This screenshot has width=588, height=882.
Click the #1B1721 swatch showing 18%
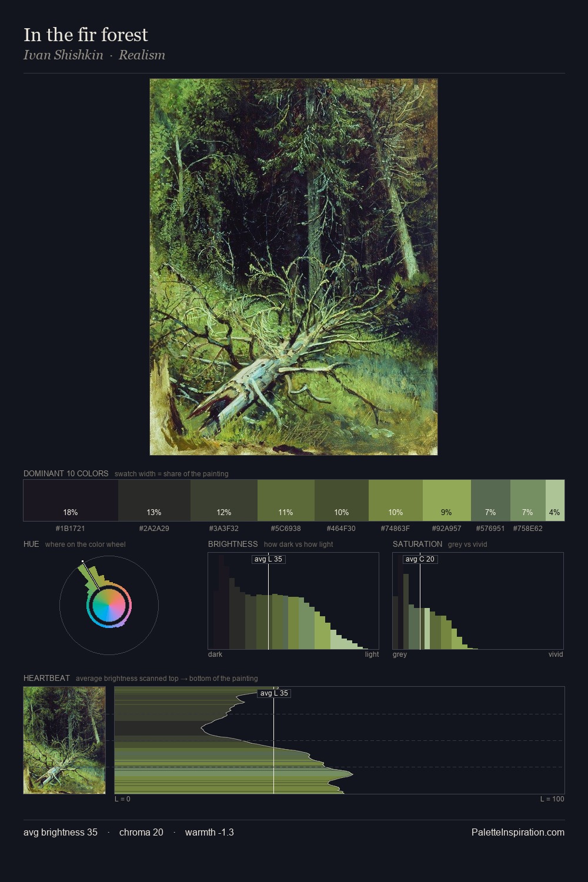pos(71,500)
